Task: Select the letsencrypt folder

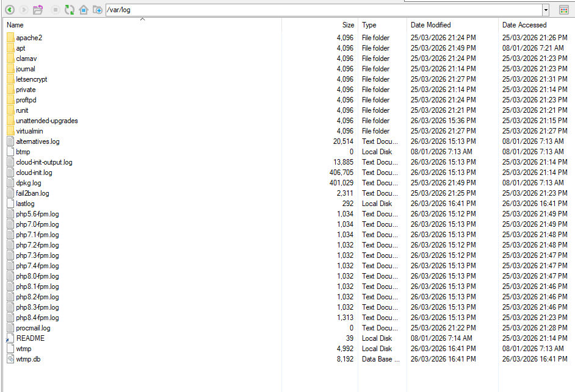Action: (31, 79)
